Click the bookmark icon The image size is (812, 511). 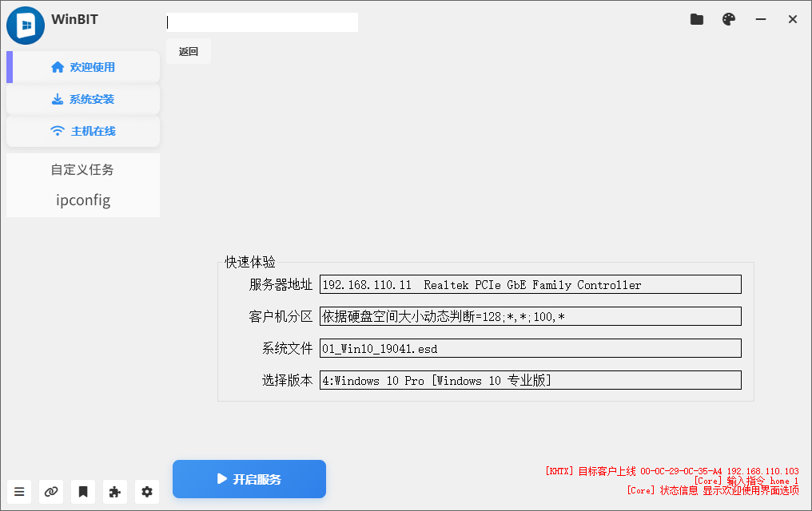pyautogui.click(x=83, y=491)
